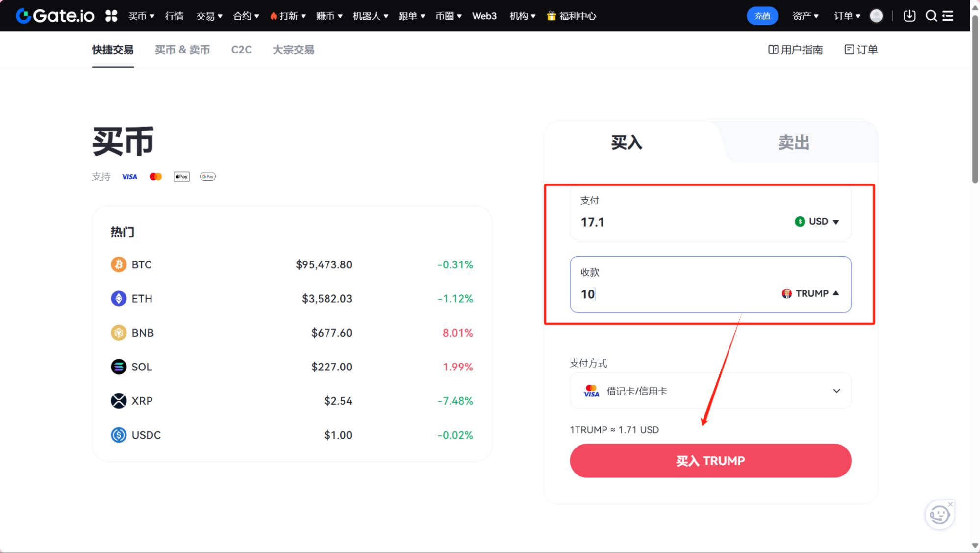980x553 pixels.
Task: Click BTC price $95,473.80
Action: point(324,264)
